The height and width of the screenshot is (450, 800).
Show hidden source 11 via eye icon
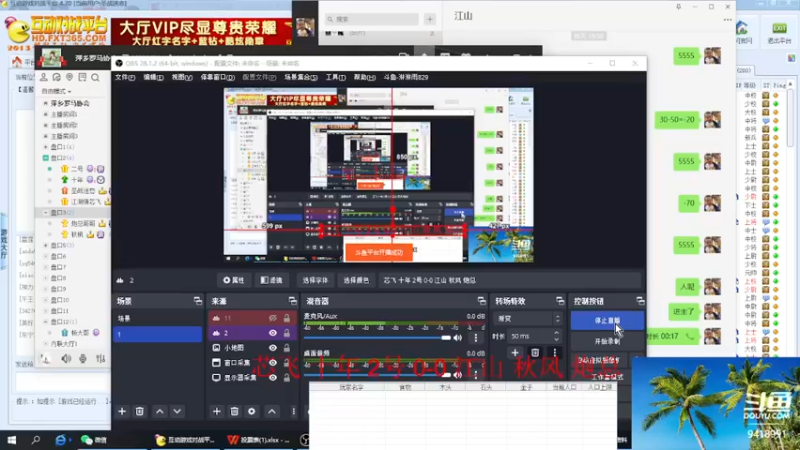pos(273,318)
